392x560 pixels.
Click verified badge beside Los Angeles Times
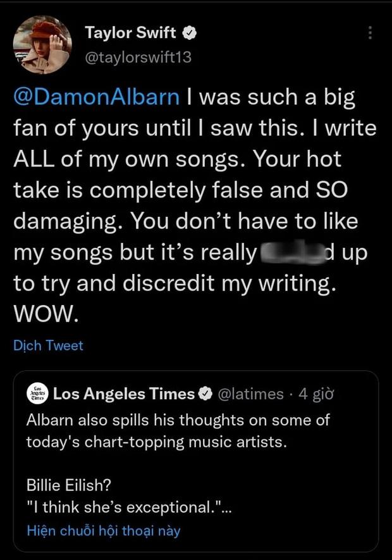coord(205,394)
